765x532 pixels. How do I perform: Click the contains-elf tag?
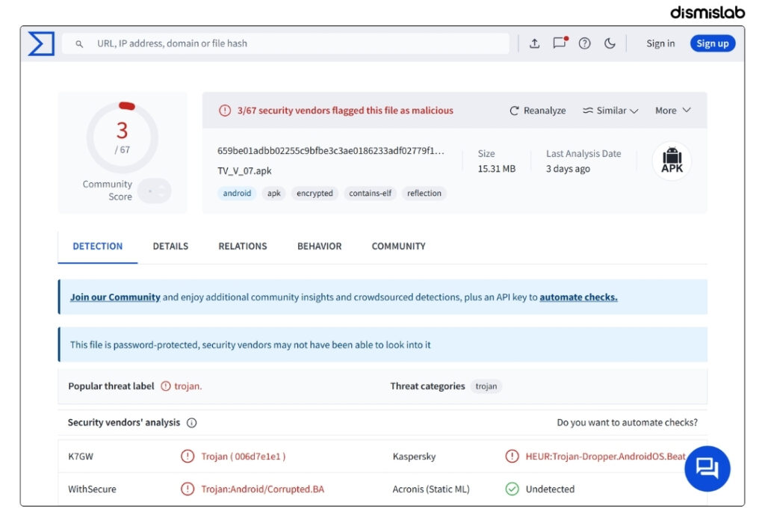click(x=371, y=194)
